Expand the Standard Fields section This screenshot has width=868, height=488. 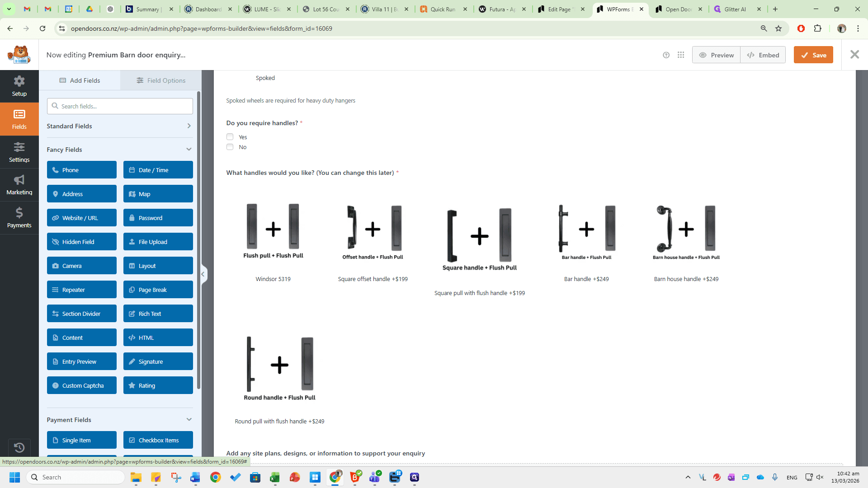pyautogui.click(x=120, y=126)
